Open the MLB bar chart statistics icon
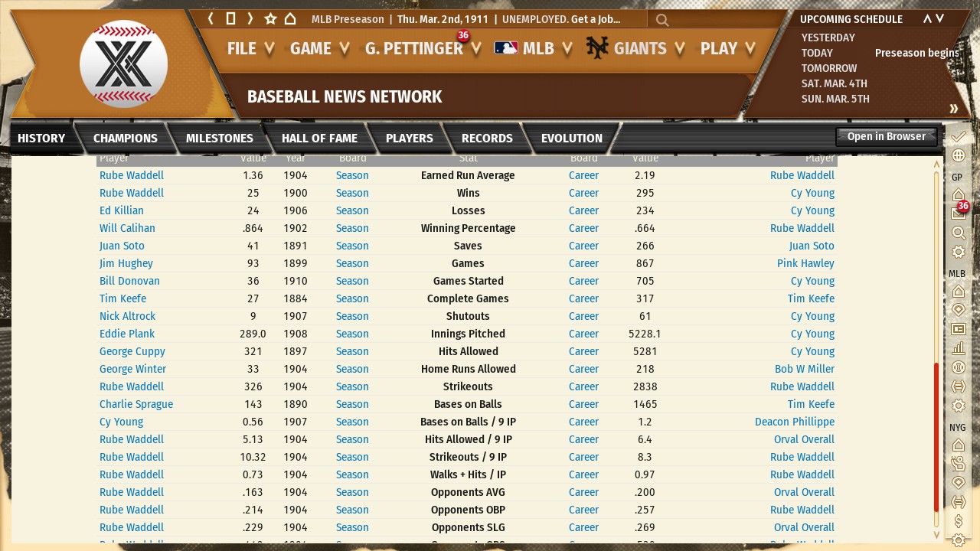Viewport: 980px width, 551px height. pos(958,348)
